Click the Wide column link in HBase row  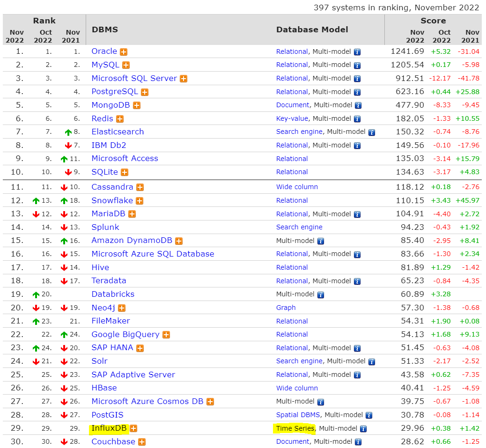point(297,388)
